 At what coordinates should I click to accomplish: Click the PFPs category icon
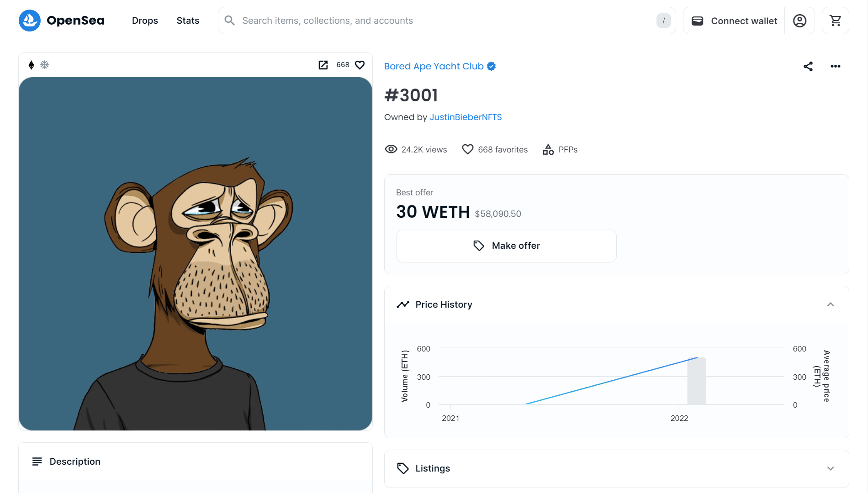click(548, 149)
